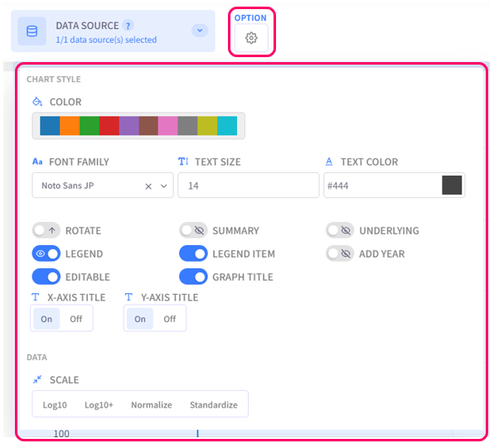This screenshot has height=448, width=499.
Task: Select the red palette color
Action: point(109,126)
